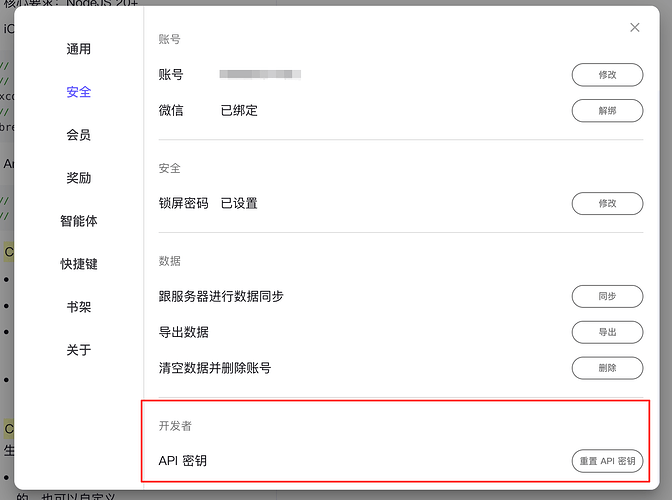672x500 pixels.
Task: Click 导出 button to export data
Action: click(607, 332)
